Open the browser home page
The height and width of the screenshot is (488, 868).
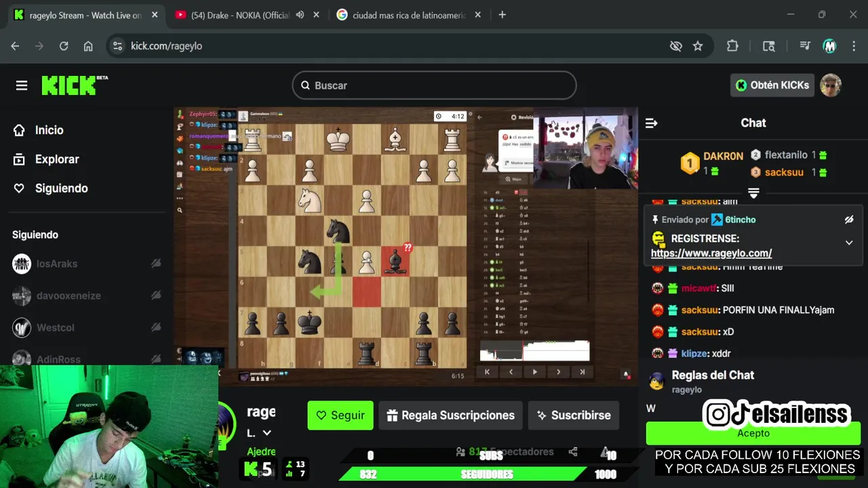pyautogui.click(x=88, y=46)
